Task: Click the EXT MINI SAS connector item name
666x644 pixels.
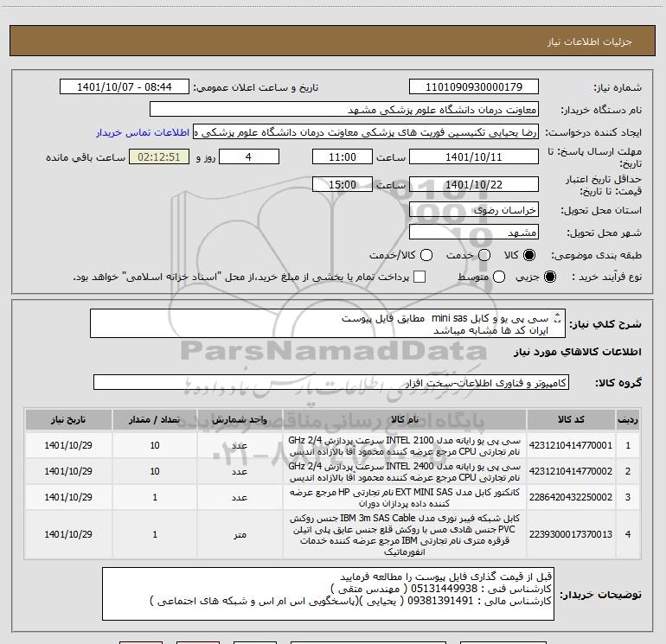Action: click(x=405, y=498)
